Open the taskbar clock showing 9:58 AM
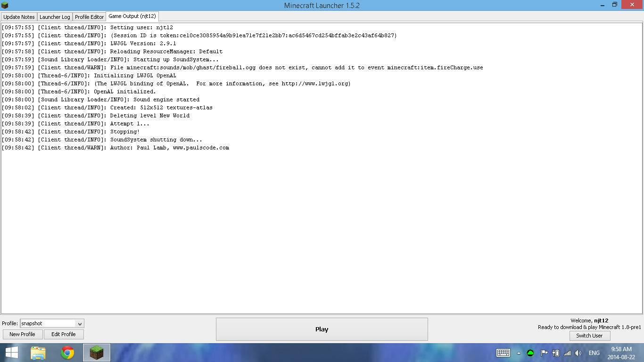Image resolution: width=644 pixels, height=362 pixels. pos(621,353)
